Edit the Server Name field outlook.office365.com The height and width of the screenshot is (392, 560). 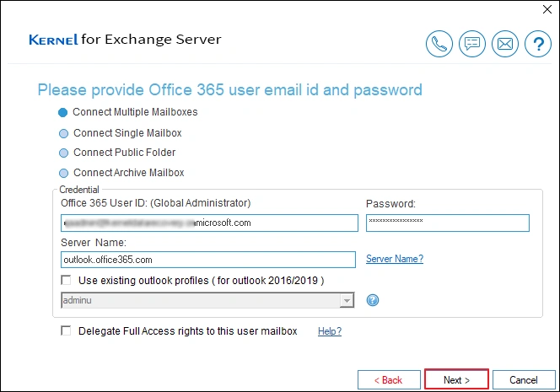(x=208, y=260)
